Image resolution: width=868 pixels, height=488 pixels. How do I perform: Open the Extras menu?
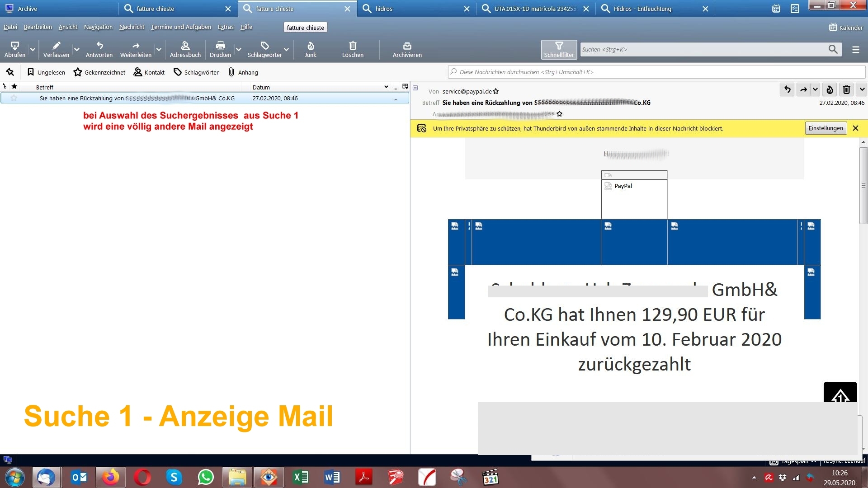[225, 27]
